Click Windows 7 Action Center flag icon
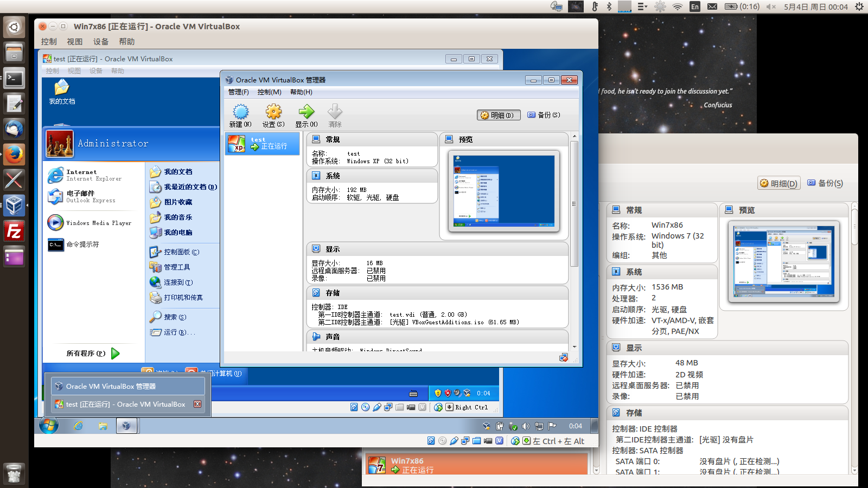Image resolution: width=868 pixels, height=488 pixels. 552,426
